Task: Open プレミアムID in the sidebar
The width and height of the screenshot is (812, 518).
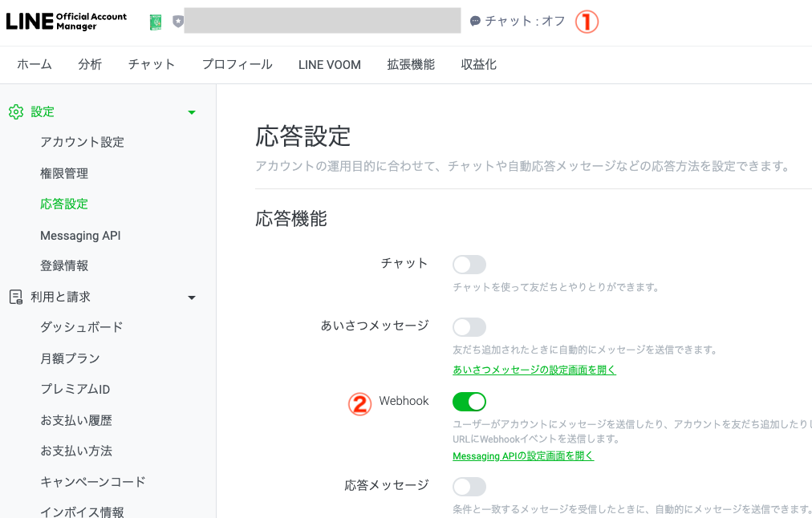Action: [x=75, y=389]
